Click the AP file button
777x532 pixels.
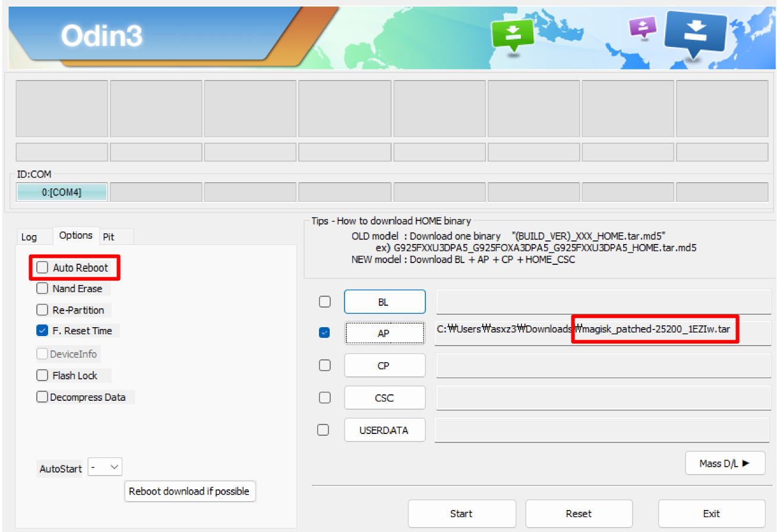pos(384,333)
